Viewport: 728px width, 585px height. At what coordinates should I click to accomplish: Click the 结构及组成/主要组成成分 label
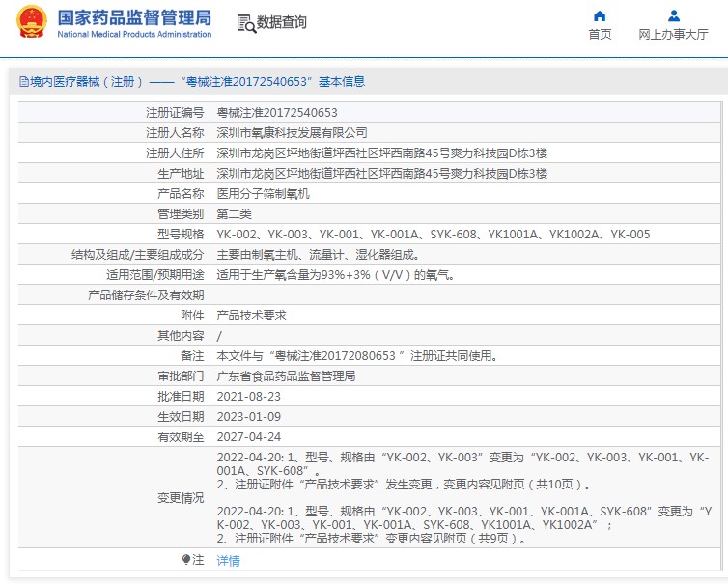click(x=137, y=255)
